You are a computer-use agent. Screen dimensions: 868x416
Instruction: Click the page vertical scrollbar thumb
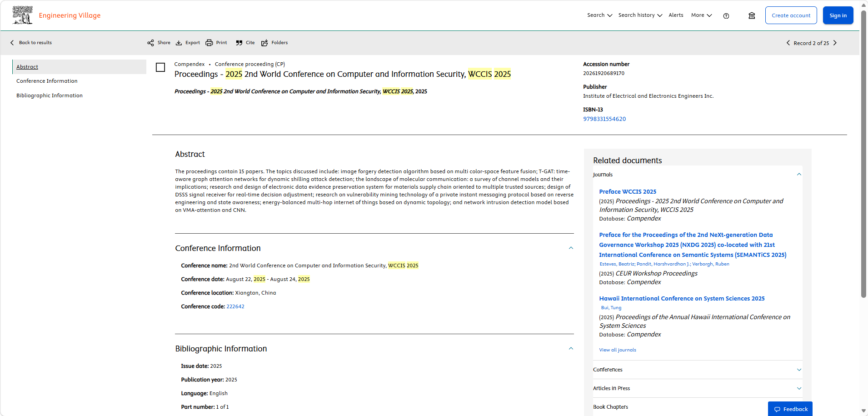pos(863,154)
